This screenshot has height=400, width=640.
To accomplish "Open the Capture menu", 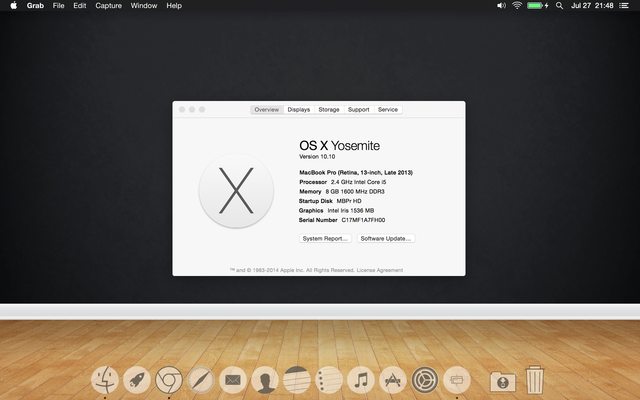I will pos(109,5).
